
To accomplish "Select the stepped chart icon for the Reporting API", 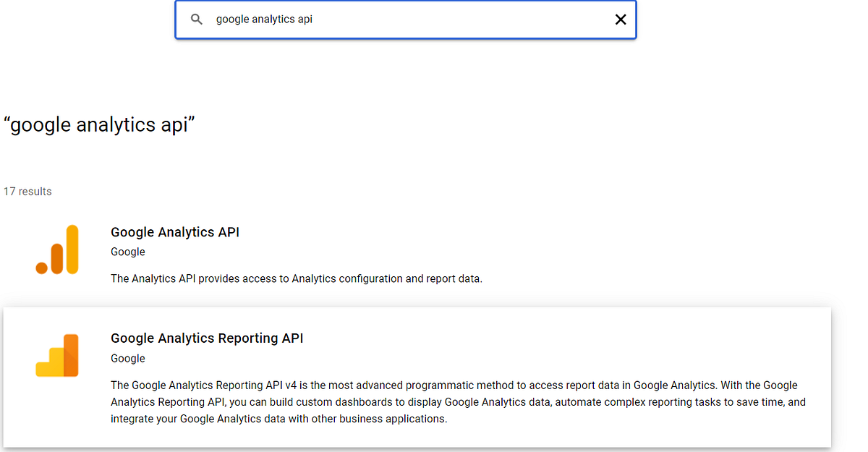I will point(57,355).
